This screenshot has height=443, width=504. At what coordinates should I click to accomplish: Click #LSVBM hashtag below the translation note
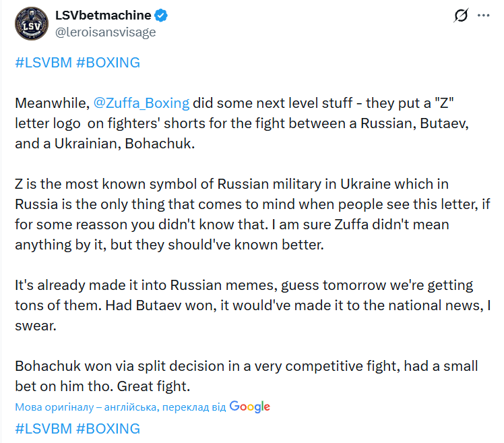(42, 428)
